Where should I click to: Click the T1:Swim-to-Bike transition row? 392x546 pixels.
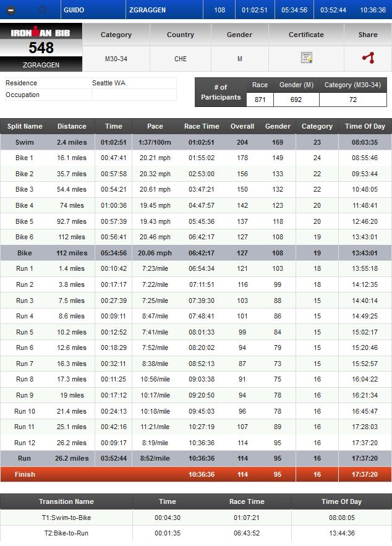[x=195, y=518]
